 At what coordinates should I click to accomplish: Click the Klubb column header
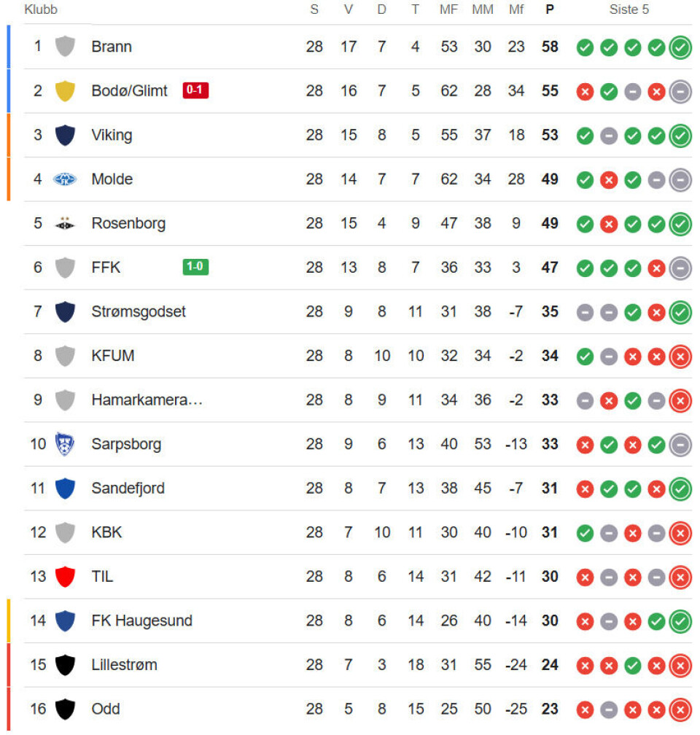coord(41,9)
